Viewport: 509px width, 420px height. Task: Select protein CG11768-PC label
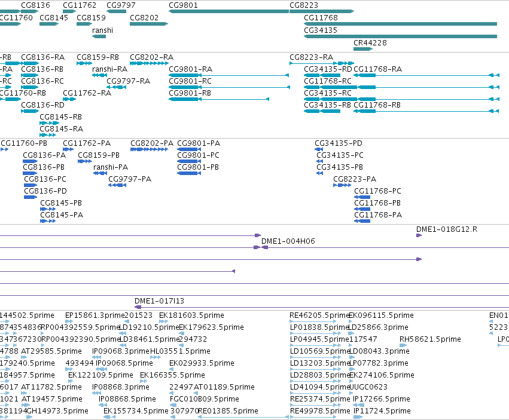(378, 191)
